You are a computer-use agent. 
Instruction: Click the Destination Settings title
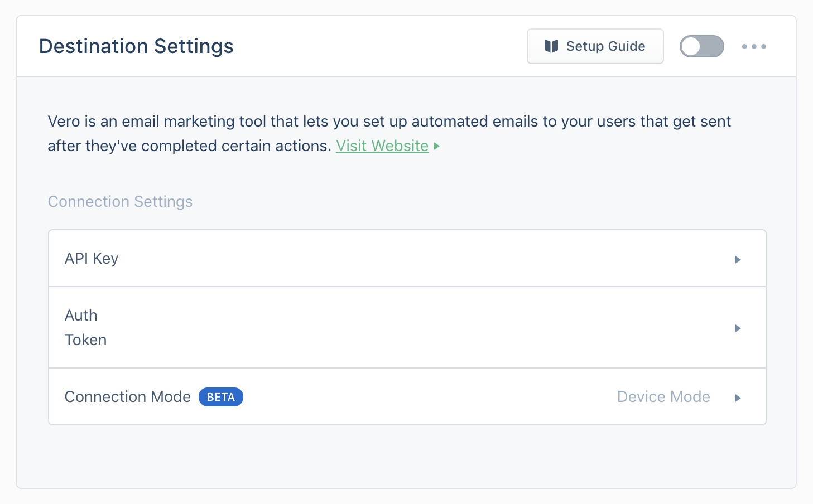pos(136,46)
